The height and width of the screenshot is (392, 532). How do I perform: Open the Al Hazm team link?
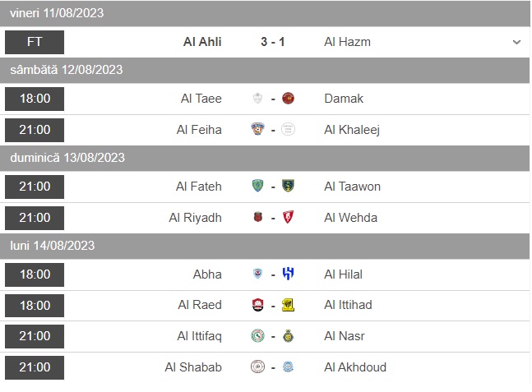[x=347, y=42]
